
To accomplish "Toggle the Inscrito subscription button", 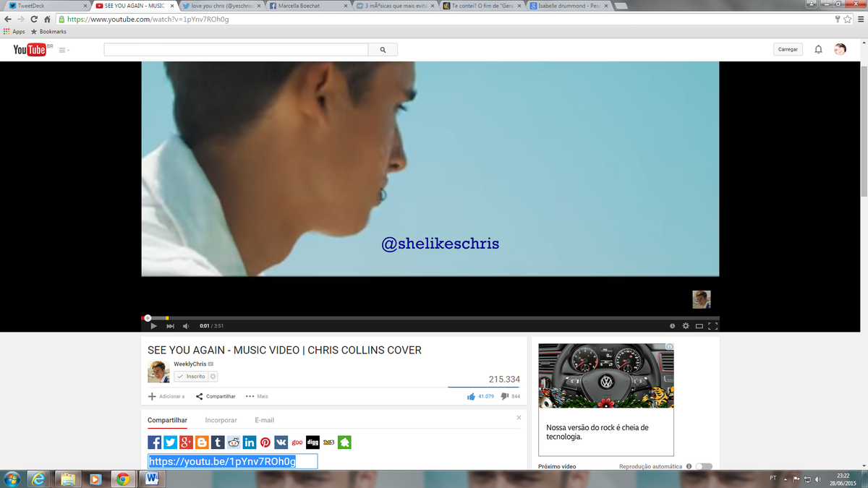I will point(192,377).
